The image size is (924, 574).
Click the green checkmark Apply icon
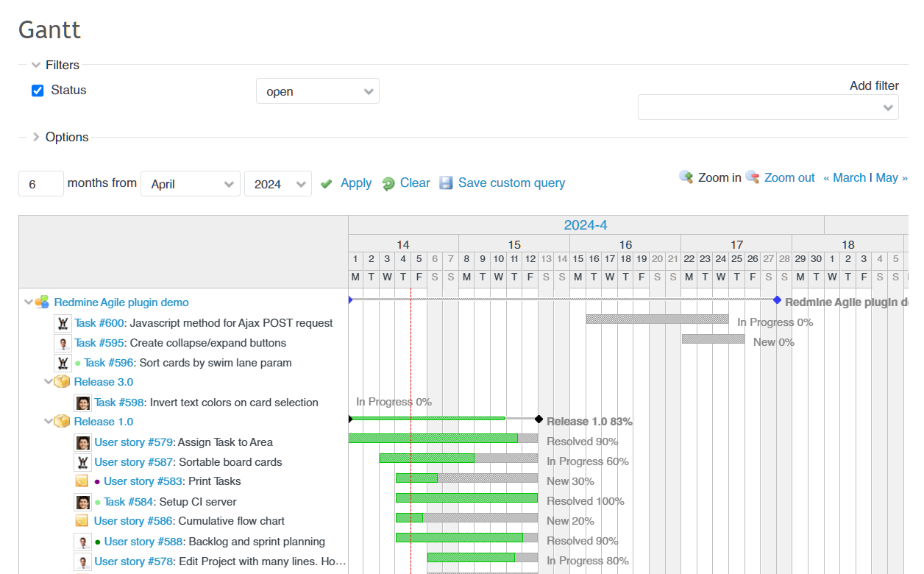pos(326,183)
